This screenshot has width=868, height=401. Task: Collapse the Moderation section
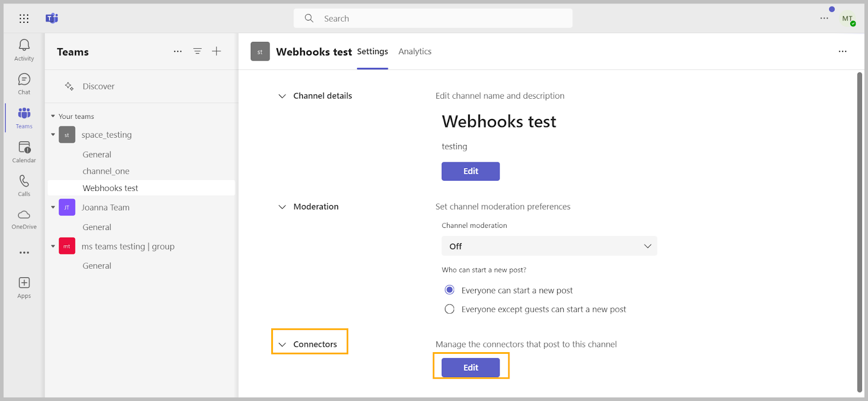tap(282, 207)
